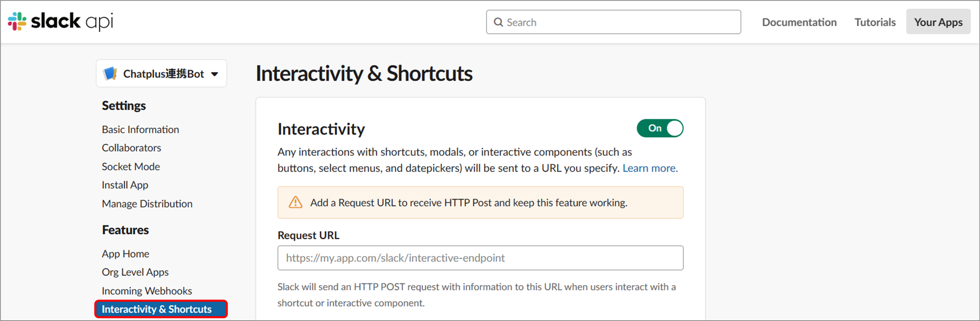Click the Slack logo icon

17,21
